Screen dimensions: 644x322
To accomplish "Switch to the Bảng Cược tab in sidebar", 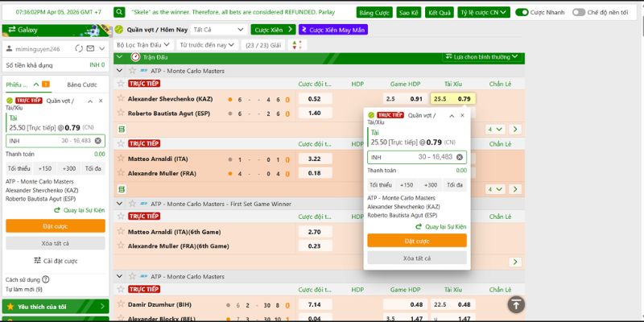I will [x=81, y=85].
